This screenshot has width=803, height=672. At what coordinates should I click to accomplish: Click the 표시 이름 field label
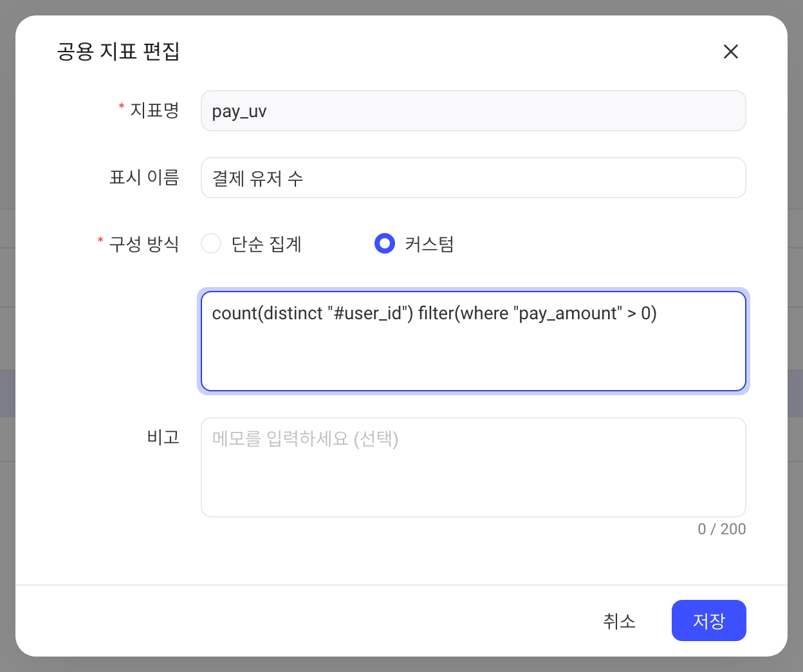[144, 177]
